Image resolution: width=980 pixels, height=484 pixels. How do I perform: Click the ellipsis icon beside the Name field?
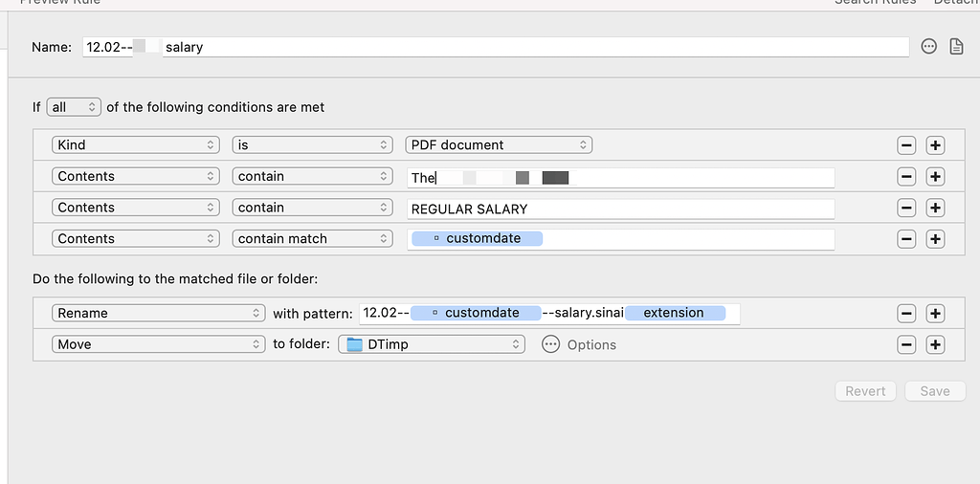(x=928, y=47)
